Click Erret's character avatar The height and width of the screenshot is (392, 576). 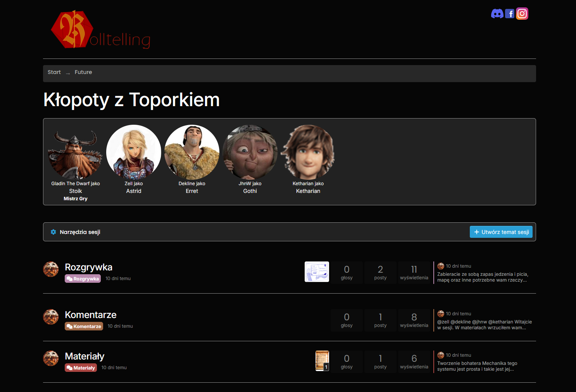tap(192, 152)
